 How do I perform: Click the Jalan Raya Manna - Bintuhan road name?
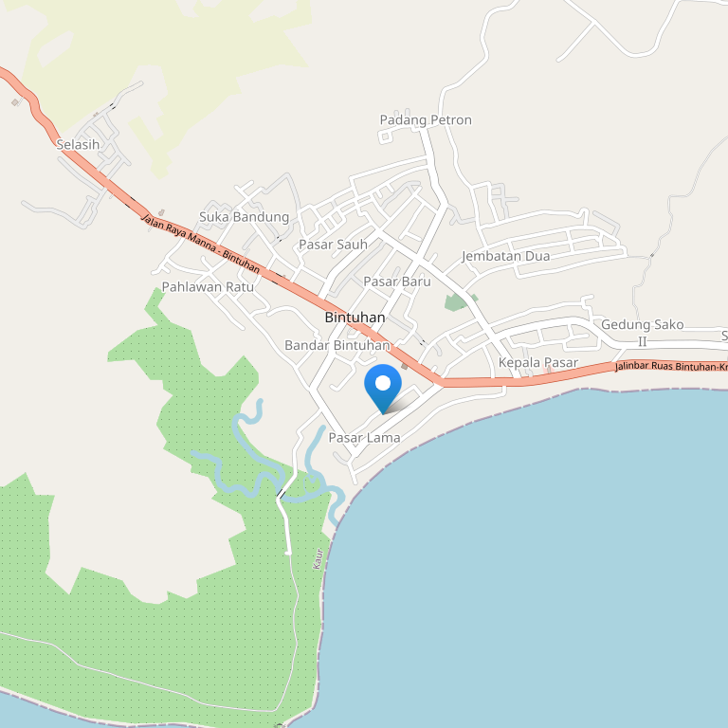coord(201,244)
